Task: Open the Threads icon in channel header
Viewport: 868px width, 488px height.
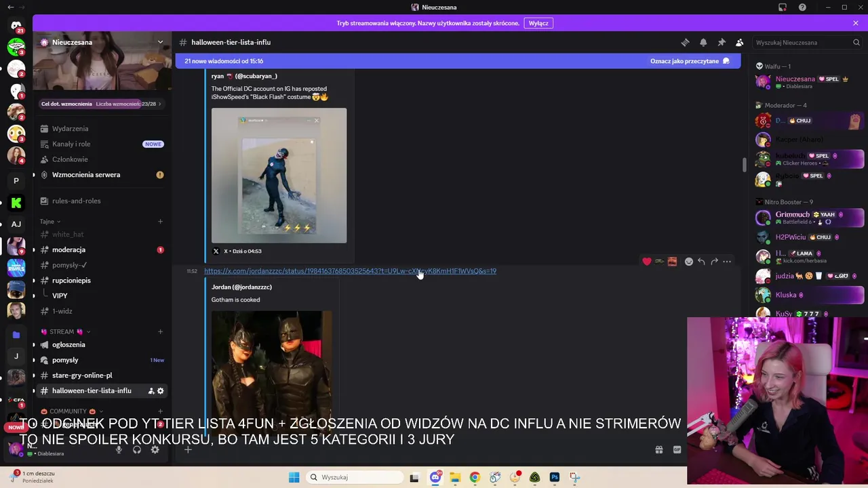Action: (685, 42)
